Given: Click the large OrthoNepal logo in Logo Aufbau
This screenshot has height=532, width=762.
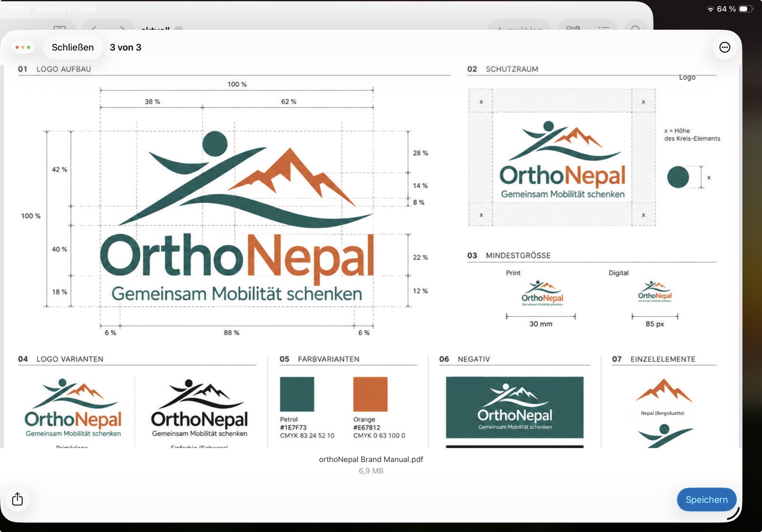Looking at the screenshot, I should pyautogui.click(x=237, y=217).
